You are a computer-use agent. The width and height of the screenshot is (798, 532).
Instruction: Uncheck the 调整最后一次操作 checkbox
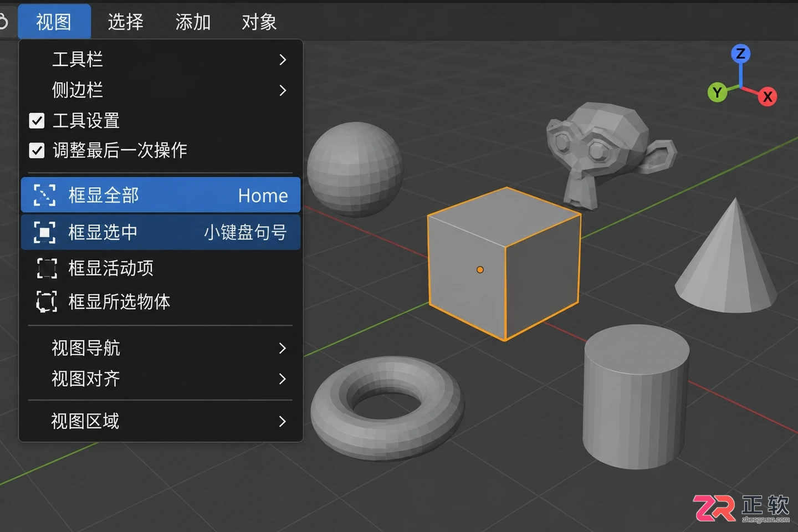pyautogui.click(x=37, y=150)
